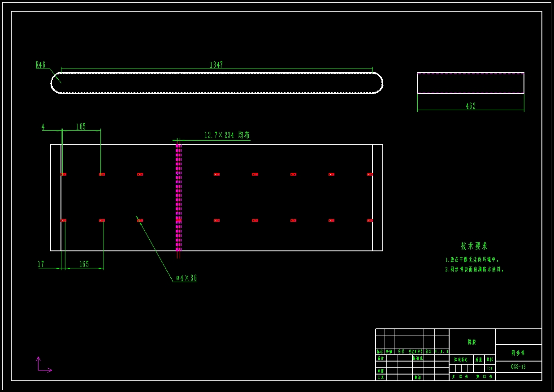
Task: Click the 签名 column header in revision table
Action: pyautogui.click(x=428, y=352)
